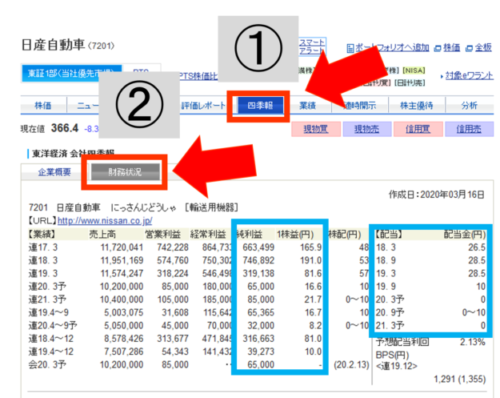This screenshot has height=398, width=500.
Task: Click the スマートアラート icon
Action: (x=312, y=47)
